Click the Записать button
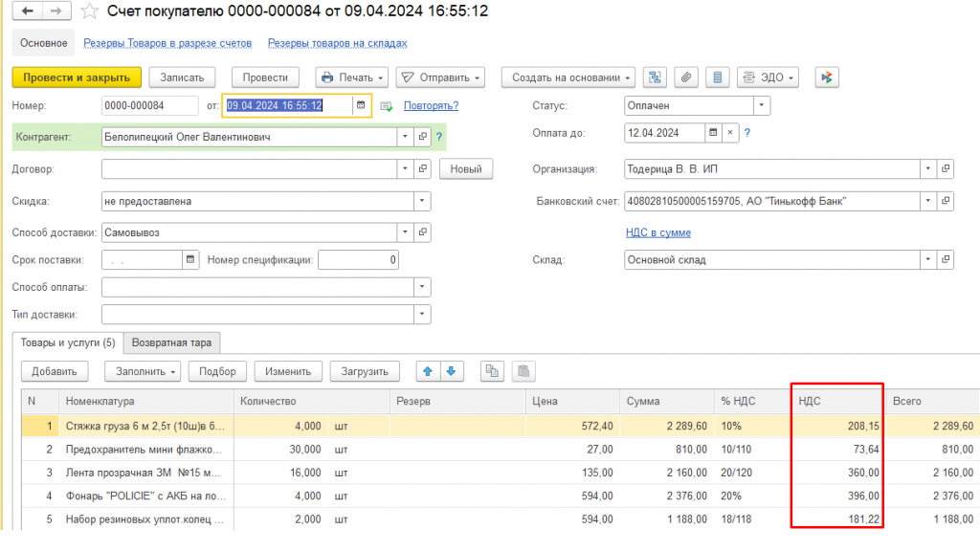 coord(182,77)
